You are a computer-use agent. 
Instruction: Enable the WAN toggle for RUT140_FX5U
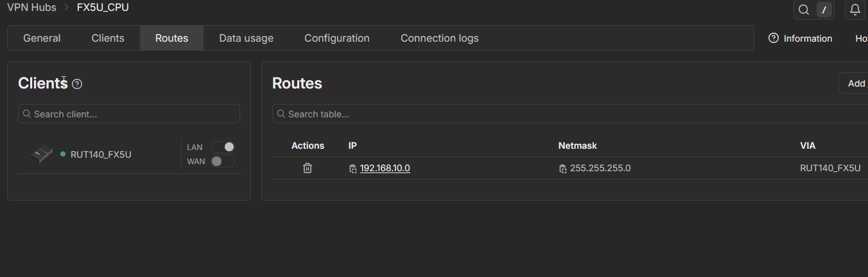(223, 161)
